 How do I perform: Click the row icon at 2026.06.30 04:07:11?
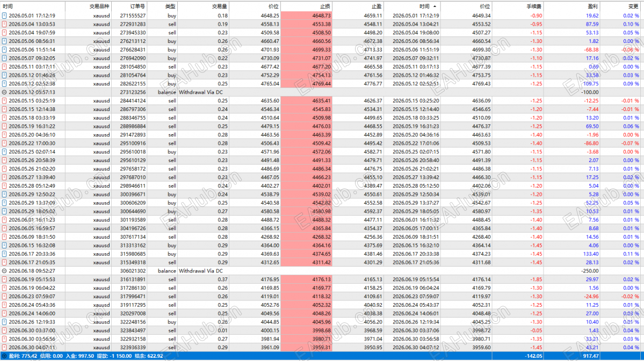pyautogui.click(x=4, y=348)
